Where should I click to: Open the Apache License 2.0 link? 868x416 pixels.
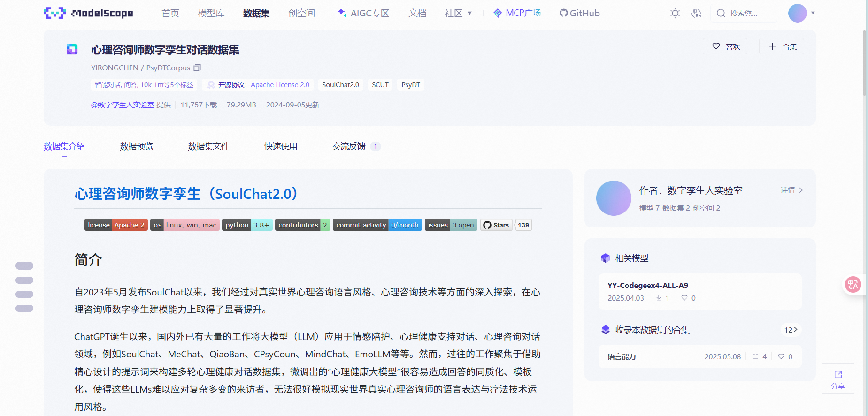(280, 85)
